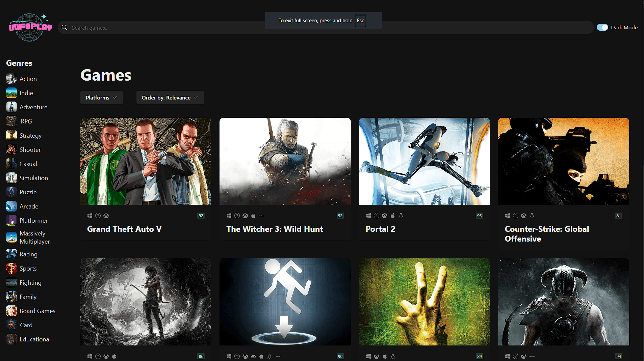Image resolution: width=644 pixels, height=361 pixels.
Task: Click the Esc key hint in fullscreen notice
Action: (360, 21)
